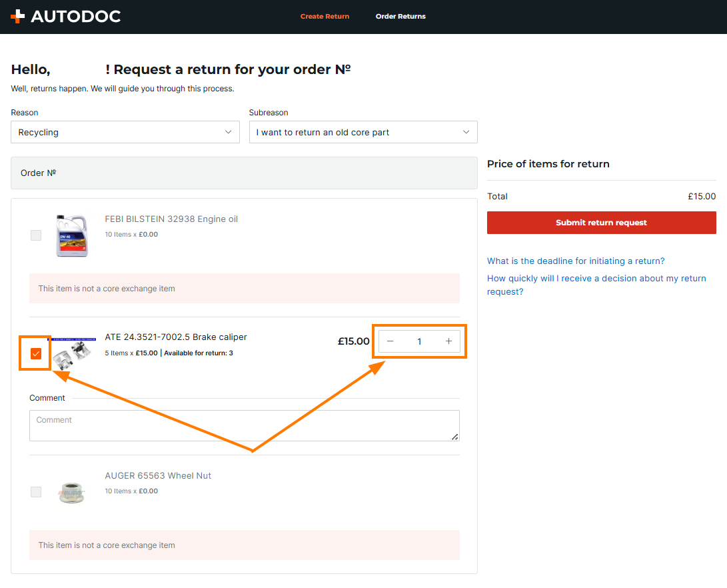This screenshot has height=588, width=727.
Task: Click the AUTODOC logo
Action: 66,17
